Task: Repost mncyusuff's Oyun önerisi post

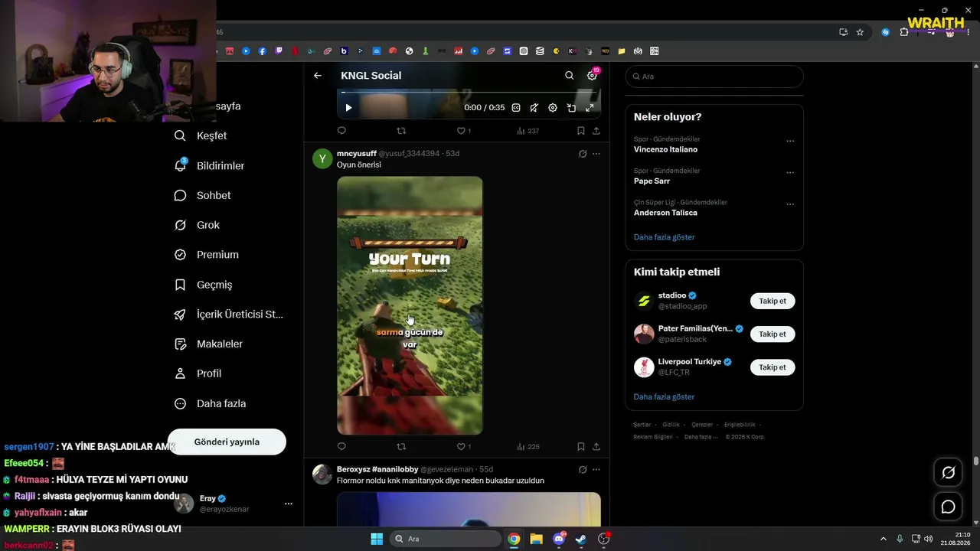Action: click(401, 447)
